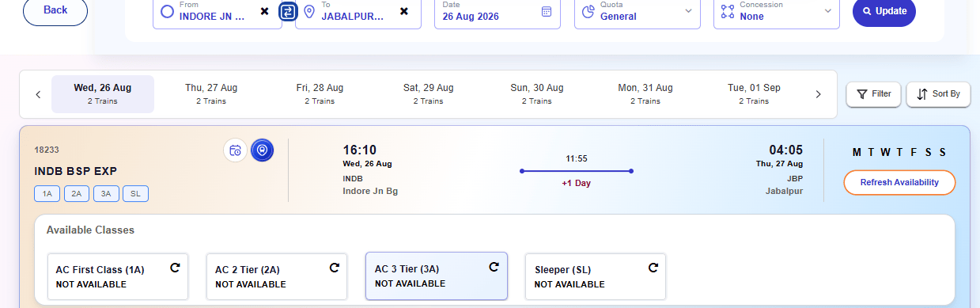The width and height of the screenshot is (980, 308).
Task: Select Sun, 30 Aug date tab
Action: coord(537,94)
